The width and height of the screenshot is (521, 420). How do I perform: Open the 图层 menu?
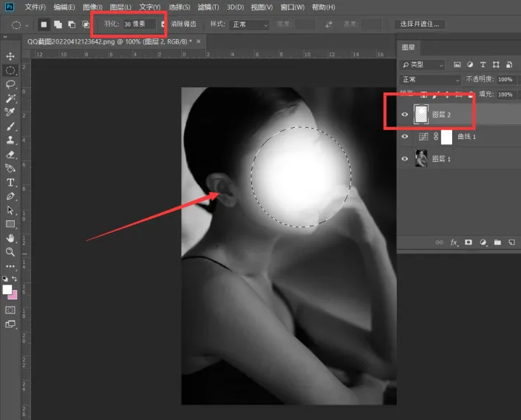(x=120, y=7)
